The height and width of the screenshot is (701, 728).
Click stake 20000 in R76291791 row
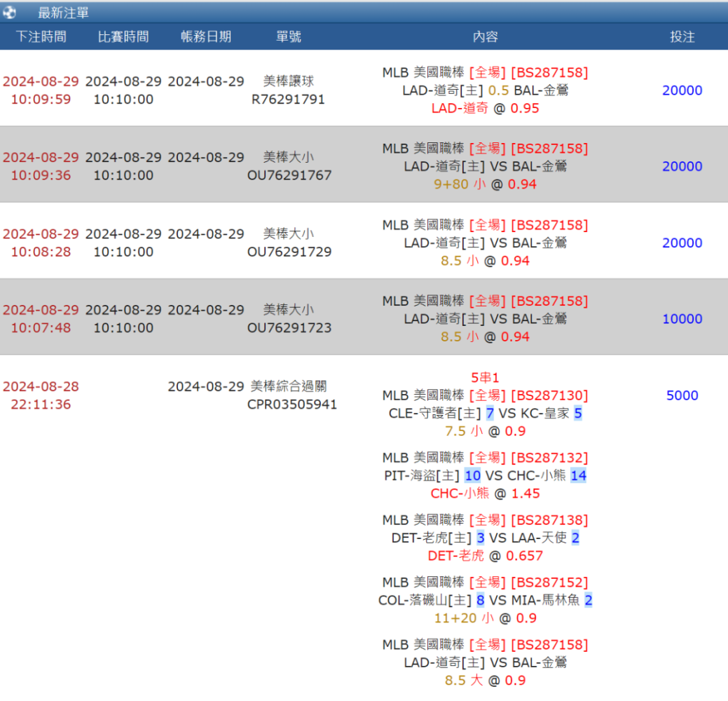[x=682, y=90]
